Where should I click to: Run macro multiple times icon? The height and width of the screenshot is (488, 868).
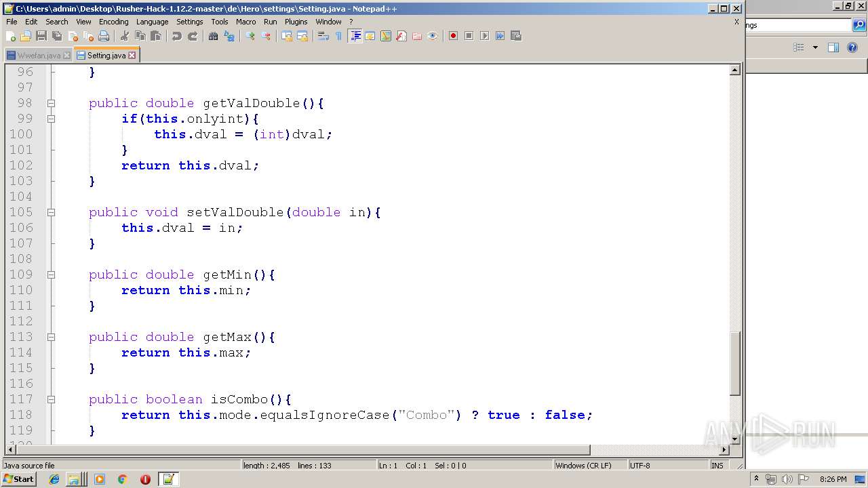(x=500, y=36)
